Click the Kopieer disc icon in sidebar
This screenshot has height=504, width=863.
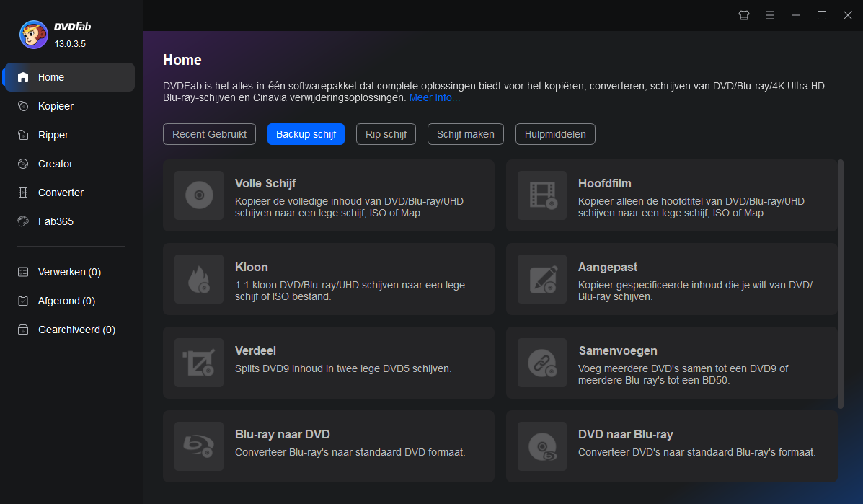23,106
